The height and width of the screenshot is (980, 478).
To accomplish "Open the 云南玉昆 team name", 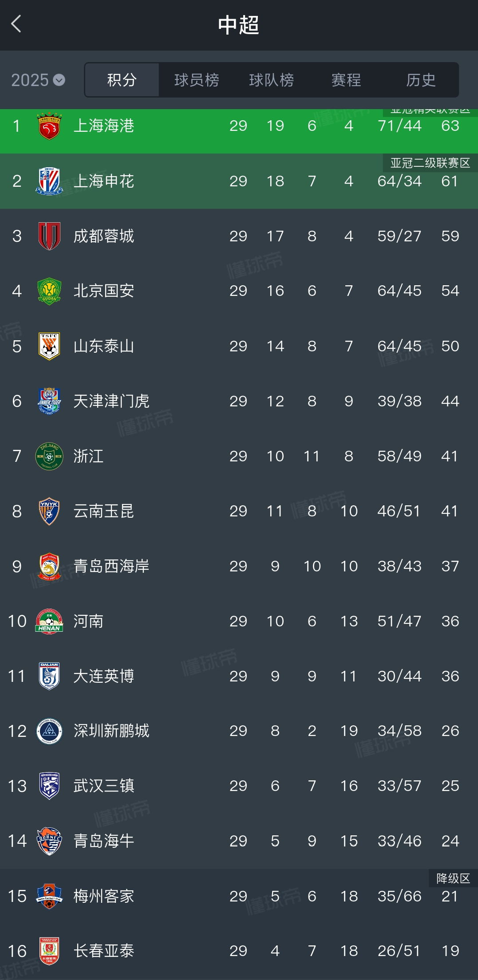I will [x=103, y=511].
